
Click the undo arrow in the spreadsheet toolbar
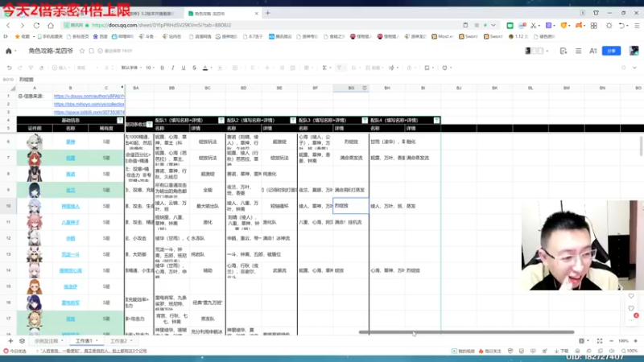tap(9, 68)
